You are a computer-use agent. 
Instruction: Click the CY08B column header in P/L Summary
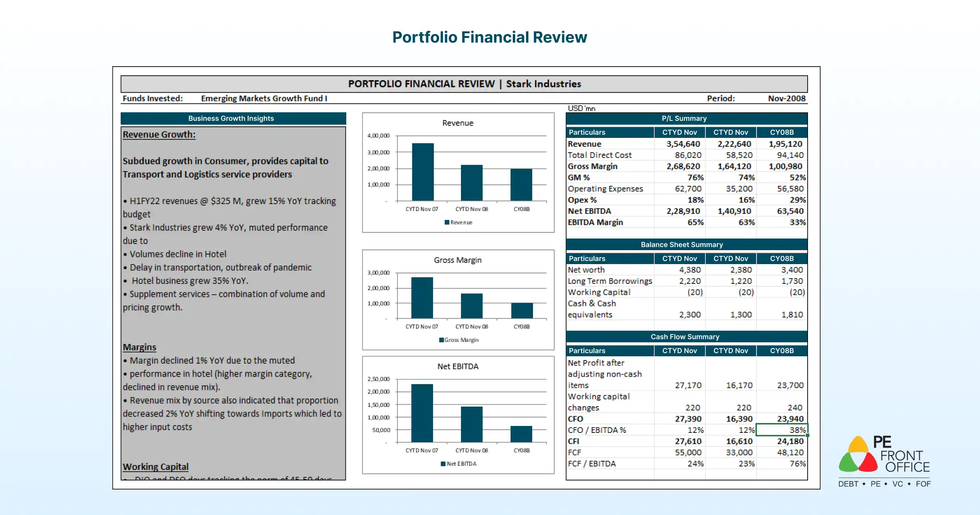[782, 132]
